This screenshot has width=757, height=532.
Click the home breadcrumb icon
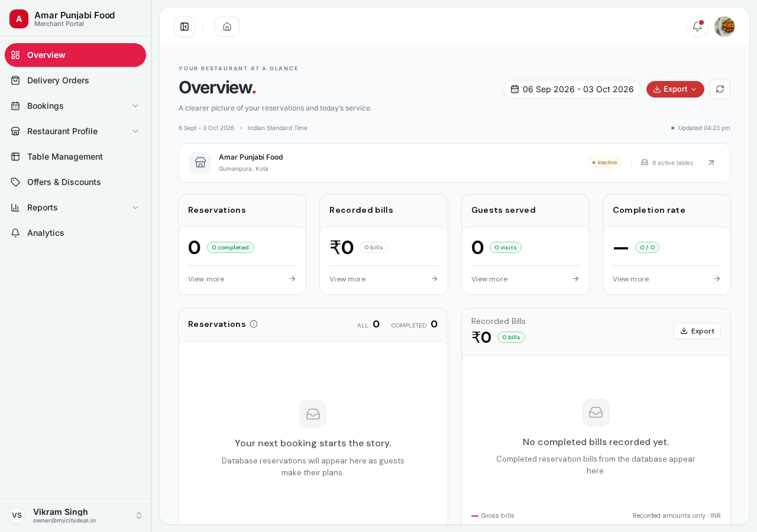[227, 27]
